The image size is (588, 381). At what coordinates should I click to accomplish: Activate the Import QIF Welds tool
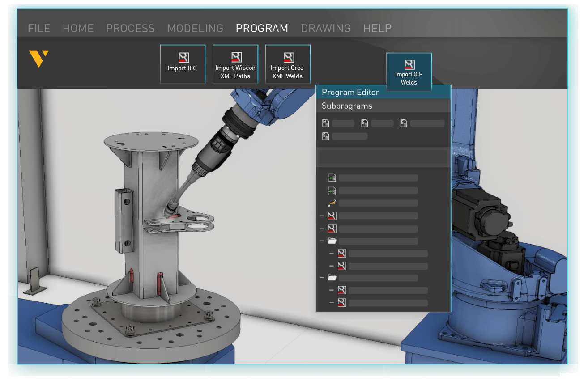point(409,72)
